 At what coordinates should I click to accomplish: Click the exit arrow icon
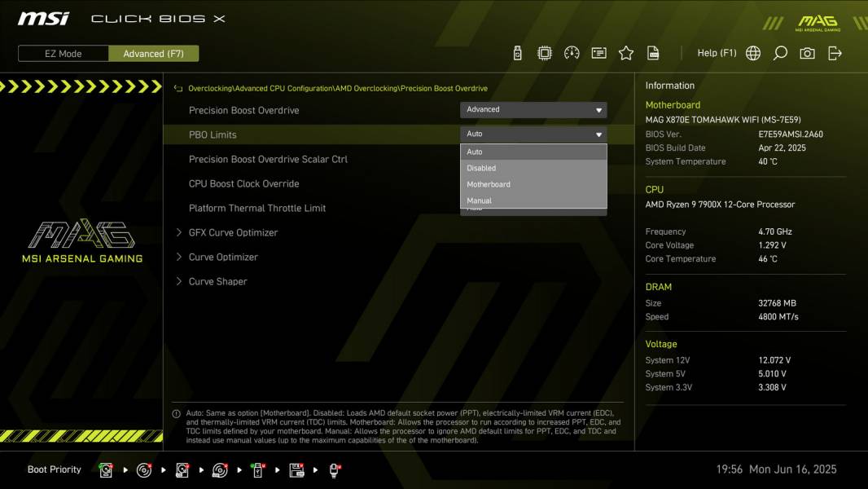click(x=835, y=53)
